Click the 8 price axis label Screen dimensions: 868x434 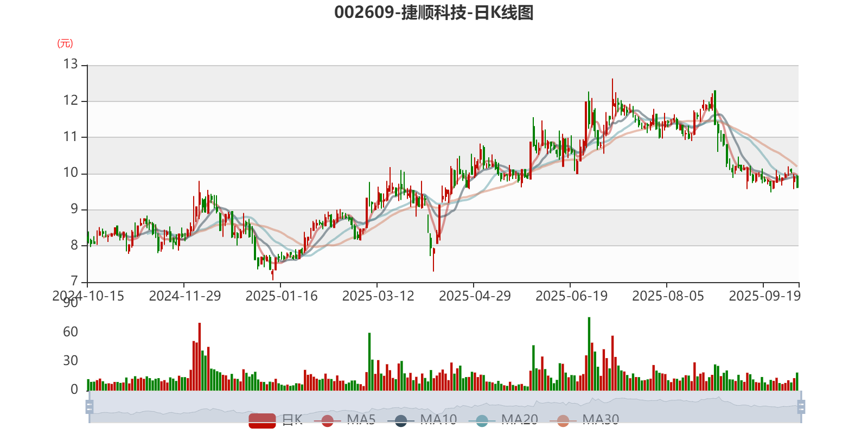[x=74, y=245]
